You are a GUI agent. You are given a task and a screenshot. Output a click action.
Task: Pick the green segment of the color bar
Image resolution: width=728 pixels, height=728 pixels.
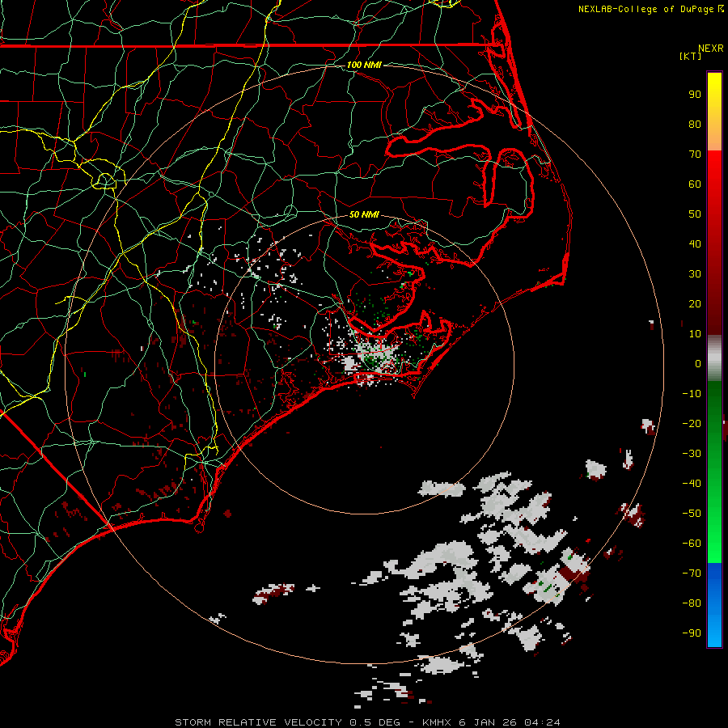[x=714, y=472]
